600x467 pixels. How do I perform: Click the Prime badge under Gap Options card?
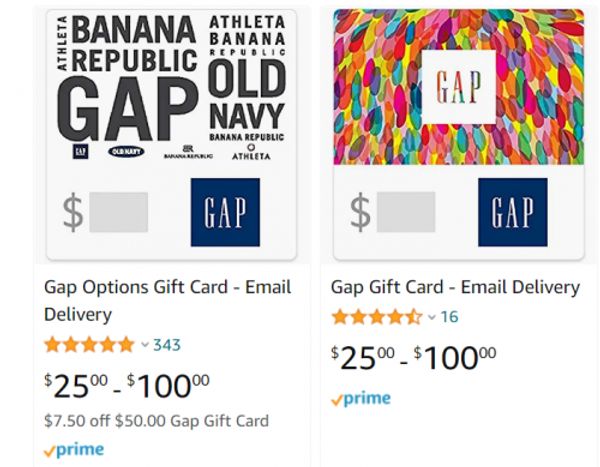coord(74,450)
